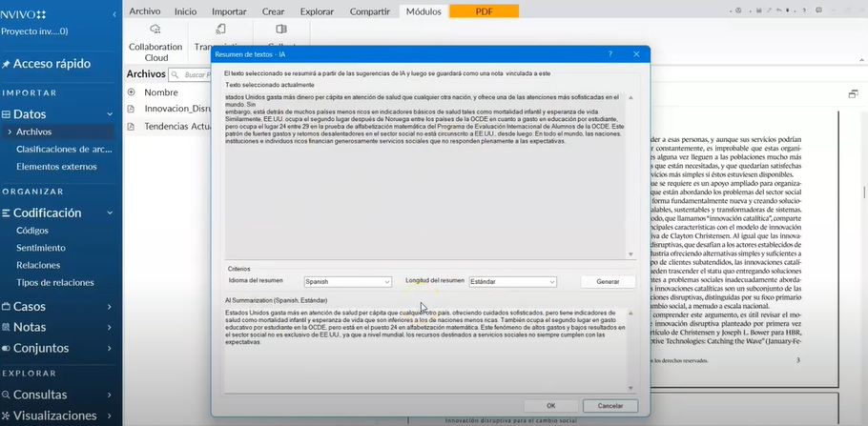Open Códigos under Codificación
This screenshot has height=426, width=868.
[x=32, y=231]
